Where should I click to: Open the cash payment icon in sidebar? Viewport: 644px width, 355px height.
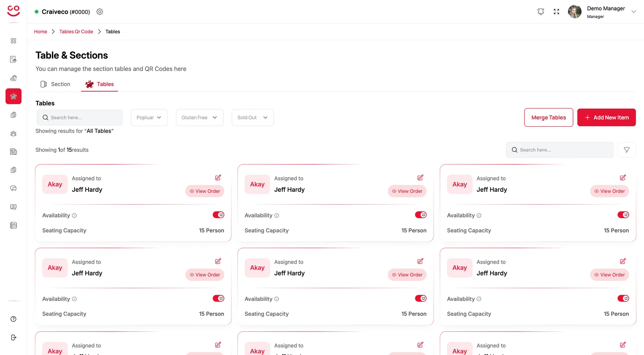tap(13, 207)
